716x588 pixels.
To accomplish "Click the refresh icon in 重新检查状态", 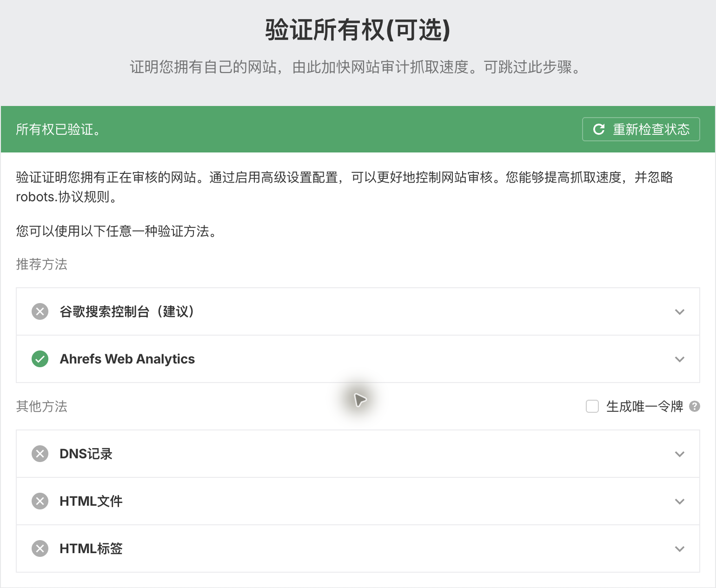I will point(599,129).
